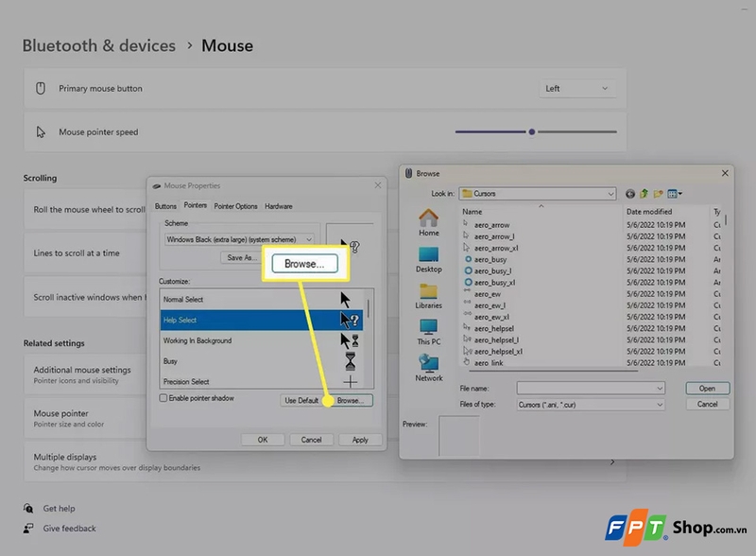
Task: Select the aero_arrow_xl cursor file
Action: [x=496, y=248]
